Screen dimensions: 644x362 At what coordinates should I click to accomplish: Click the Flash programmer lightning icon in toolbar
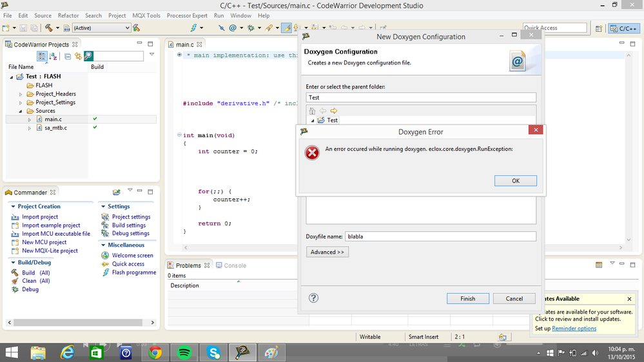(193, 28)
